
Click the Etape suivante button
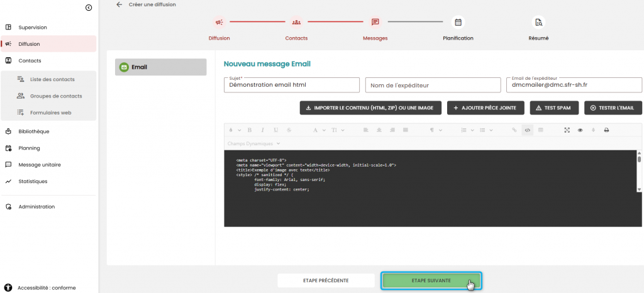(x=431, y=280)
